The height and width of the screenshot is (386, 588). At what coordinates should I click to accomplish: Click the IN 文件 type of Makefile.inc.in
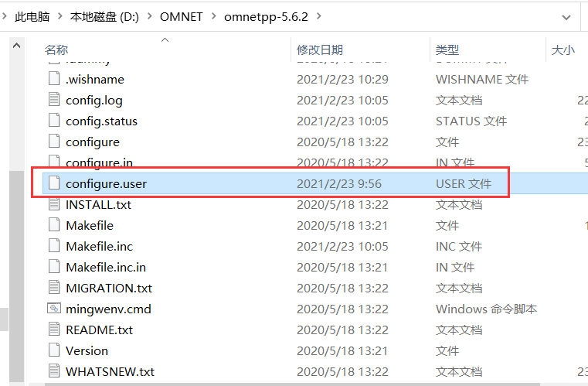(x=455, y=268)
